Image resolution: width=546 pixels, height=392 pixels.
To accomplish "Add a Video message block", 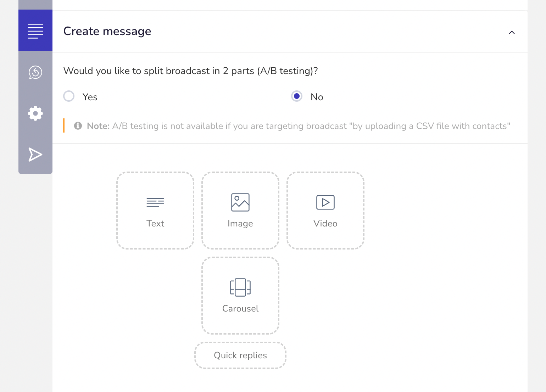I will click(x=325, y=211).
